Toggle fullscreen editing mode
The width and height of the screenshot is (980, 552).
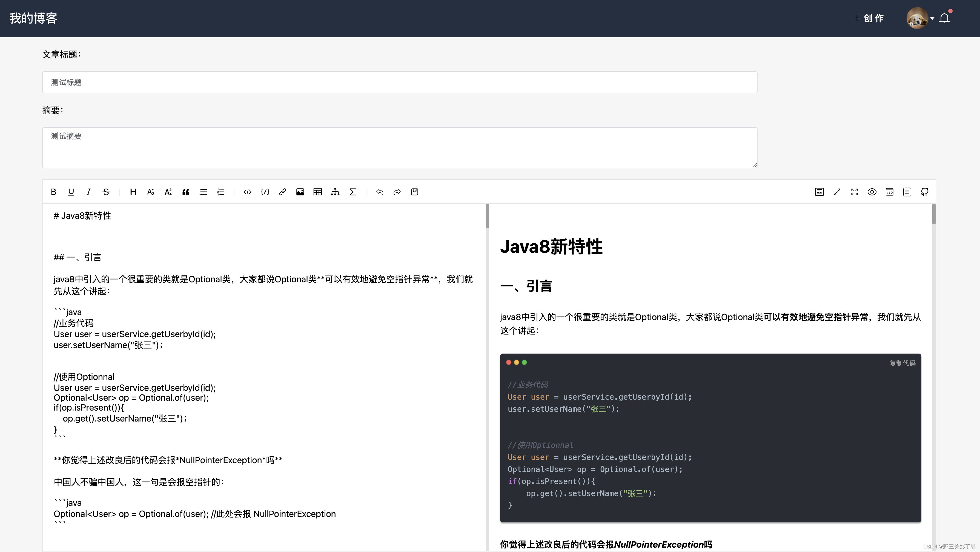coord(855,192)
